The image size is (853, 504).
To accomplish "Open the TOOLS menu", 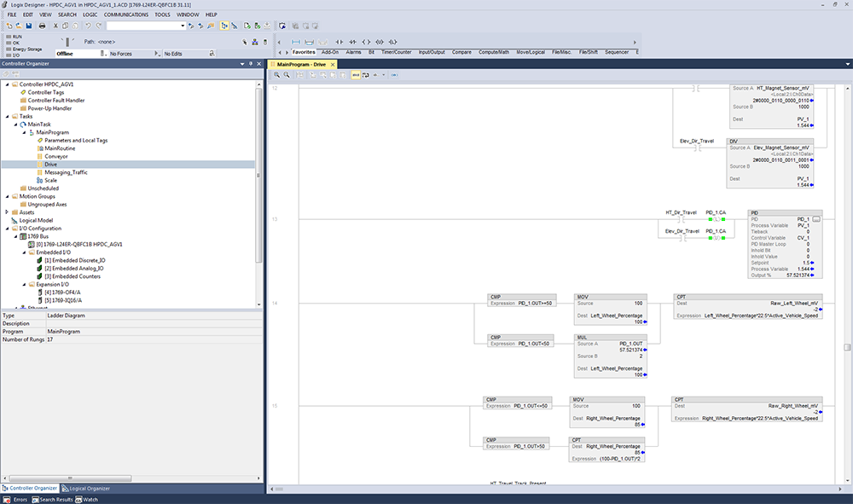I will pyautogui.click(x=162, y=14).
